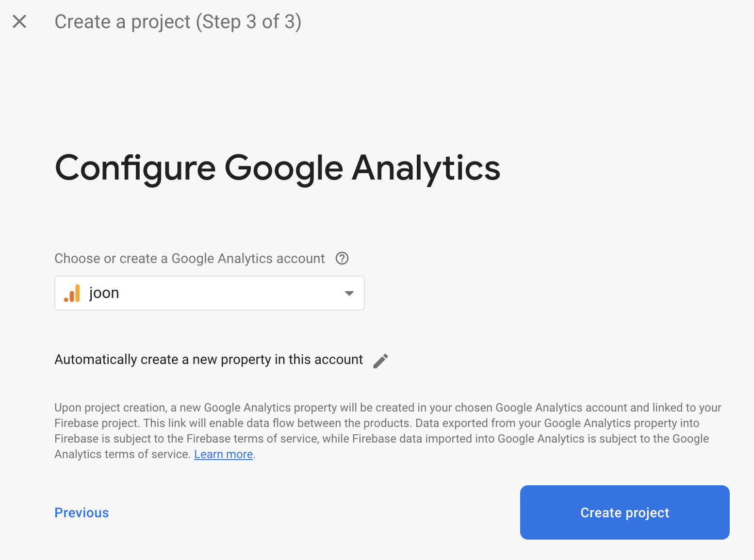Screen dimensions: 754x560
Task: Click the 'Configure Google Analytics' heading
Action: (277, 168)
